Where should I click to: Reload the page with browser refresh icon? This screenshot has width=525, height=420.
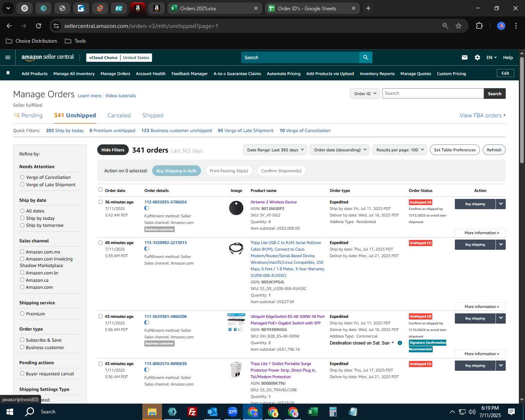39,26
